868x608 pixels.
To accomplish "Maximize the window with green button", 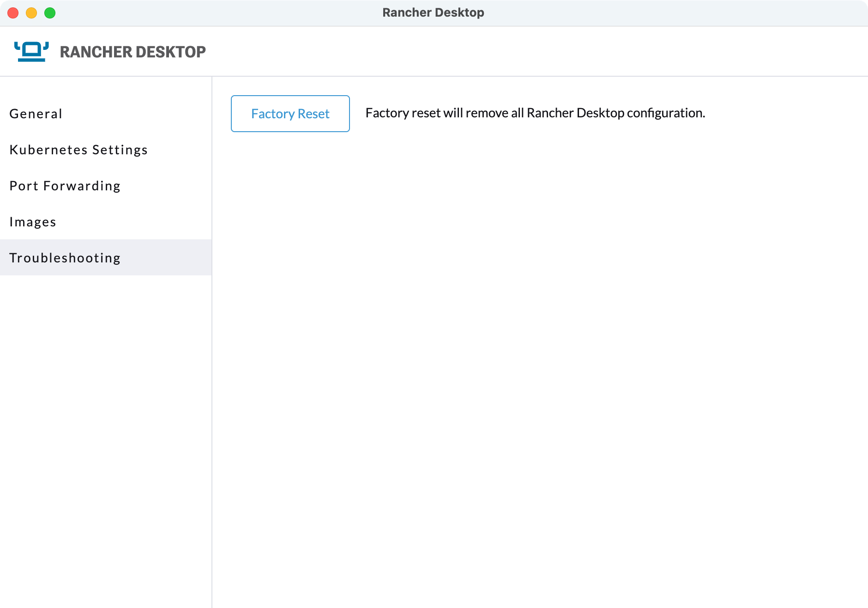I will 50,13.
